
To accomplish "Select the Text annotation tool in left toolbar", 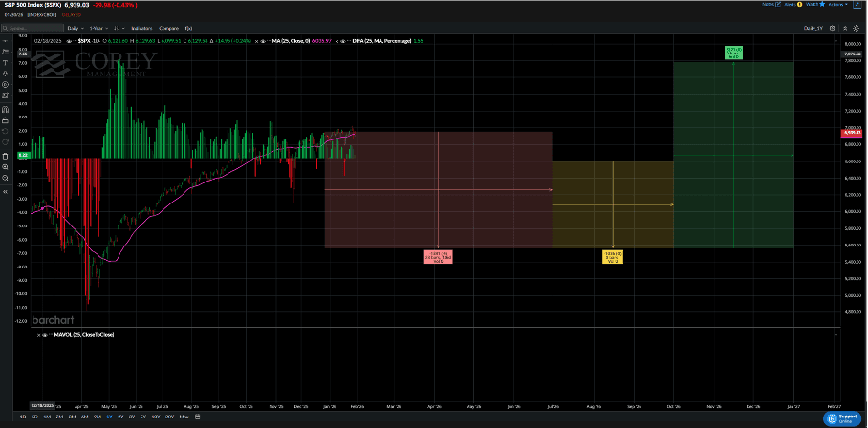I will (x=5, y=62).
